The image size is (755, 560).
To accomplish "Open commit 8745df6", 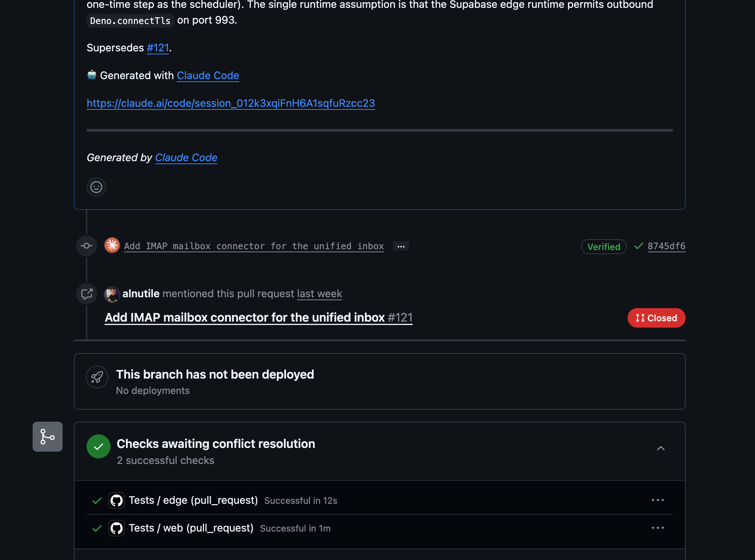I will coord(667,246).
